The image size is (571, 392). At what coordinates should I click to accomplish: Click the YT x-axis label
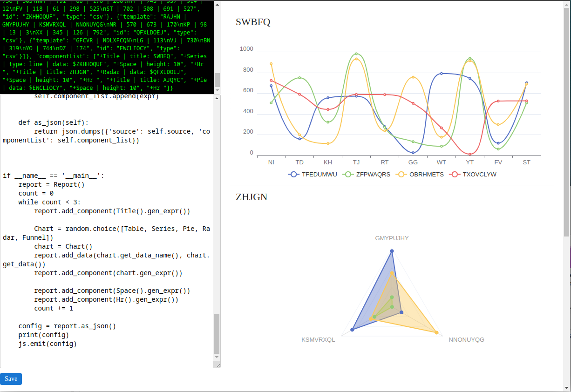coord(470,162)
